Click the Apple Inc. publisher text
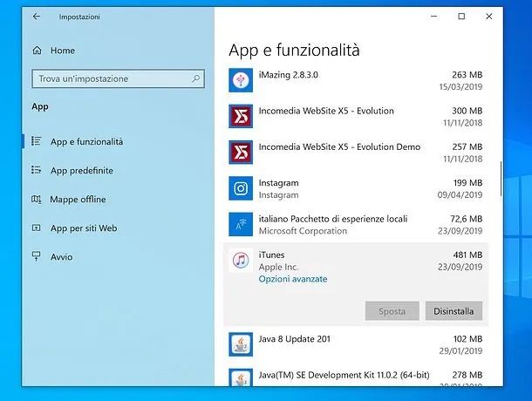Image resolution: width=532 pixels, height=401 pixels. coord(278,267)
